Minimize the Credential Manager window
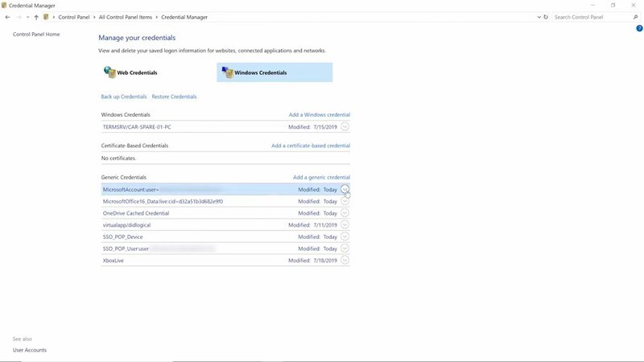644x362 pixels. click(592, 6)
